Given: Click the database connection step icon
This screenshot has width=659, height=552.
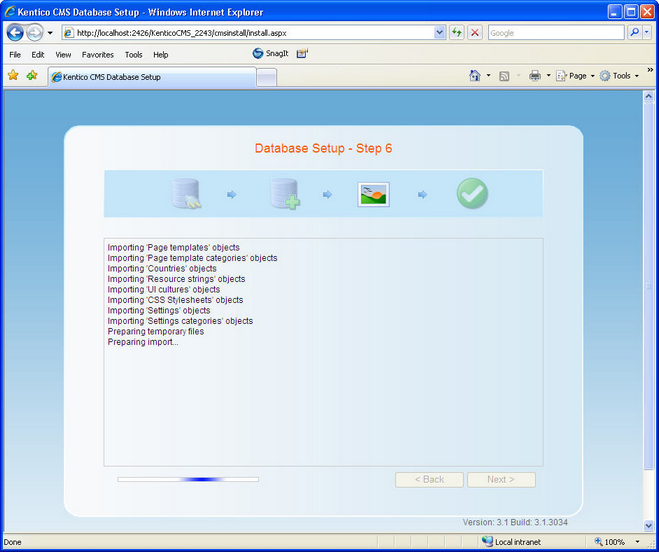Looking at the screenshot, I should click(186, 193).
